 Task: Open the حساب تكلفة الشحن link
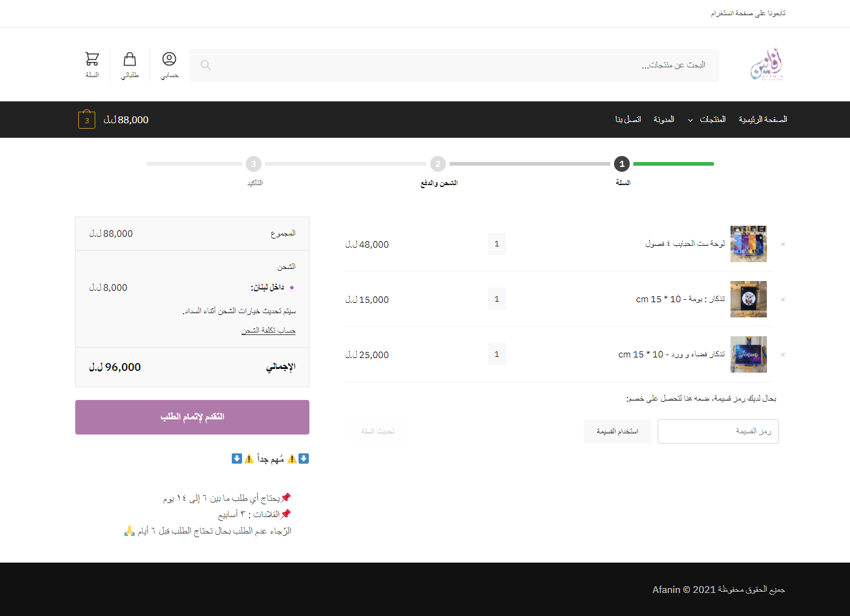[267, 330]
